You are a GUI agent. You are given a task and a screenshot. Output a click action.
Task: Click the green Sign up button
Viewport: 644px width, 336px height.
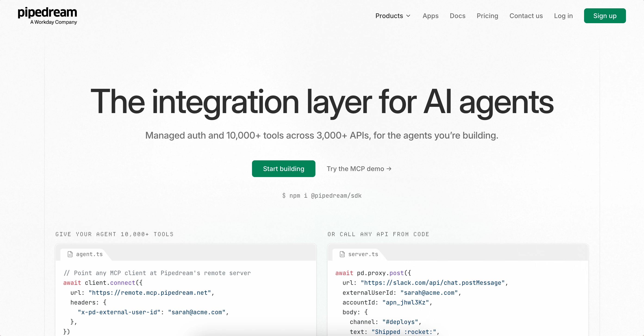click(x=605, y=16)
